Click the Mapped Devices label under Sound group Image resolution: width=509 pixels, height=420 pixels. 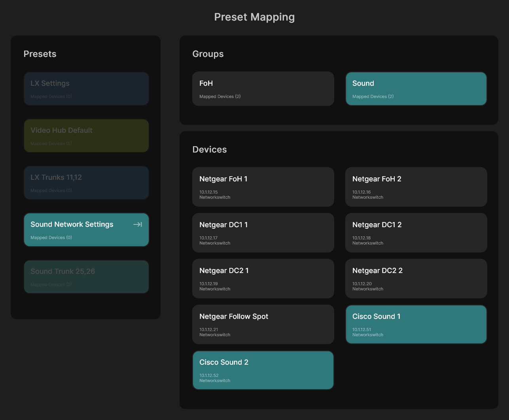(373, 96)
